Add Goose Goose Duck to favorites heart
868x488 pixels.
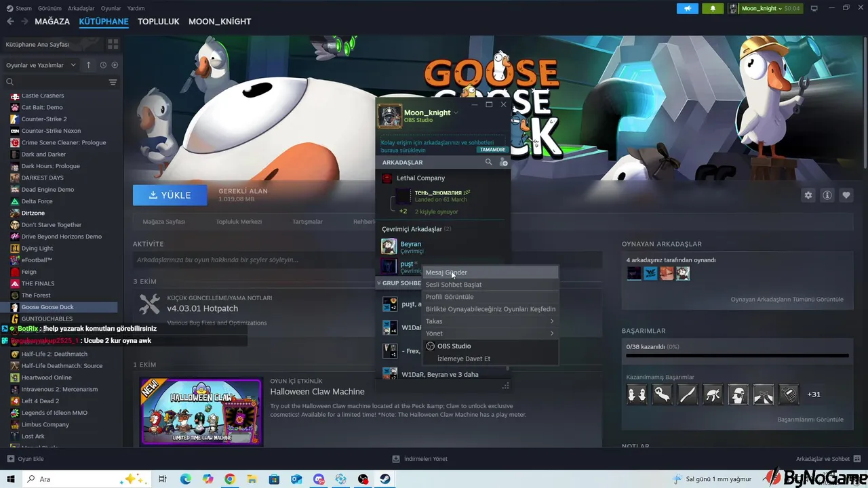tap(846, 195)
